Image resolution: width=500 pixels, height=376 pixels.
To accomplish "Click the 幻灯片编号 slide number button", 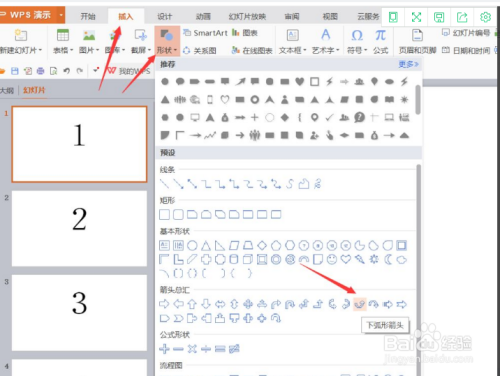I will point(466,33).
